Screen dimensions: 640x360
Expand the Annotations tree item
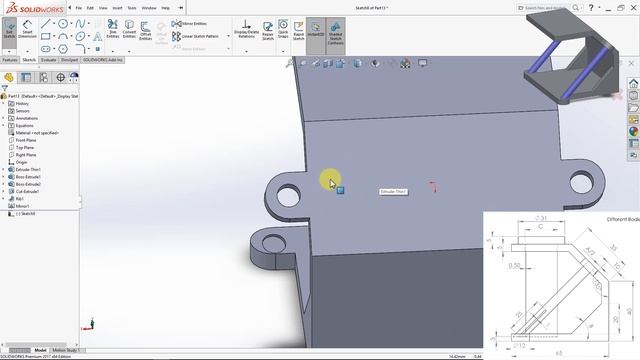pyautogui.click(x=4, y=118)
